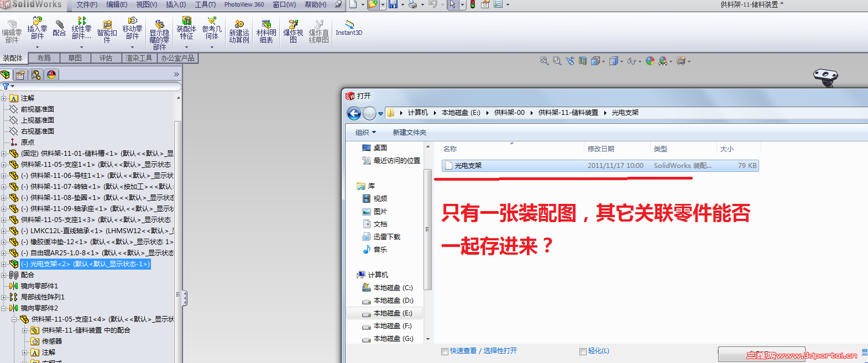Click the Rebuild traffic light icon
Screen dimensions: 868x363
point(473,4)
